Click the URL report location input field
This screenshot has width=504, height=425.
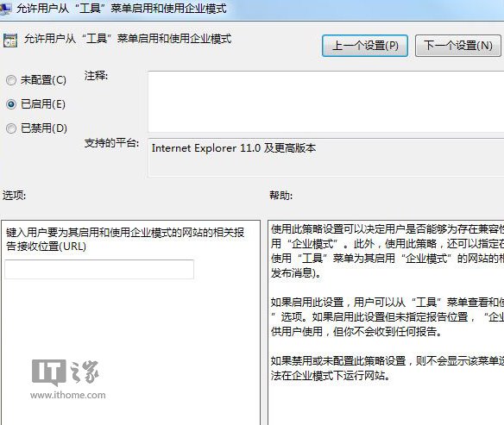(99, 269)
